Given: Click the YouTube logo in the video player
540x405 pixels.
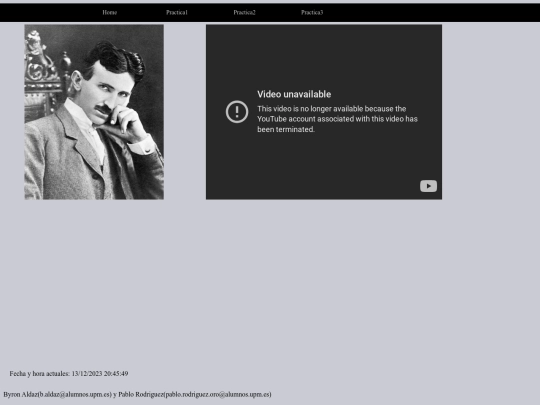Looking at the screenshot, I should coord(428,186).
